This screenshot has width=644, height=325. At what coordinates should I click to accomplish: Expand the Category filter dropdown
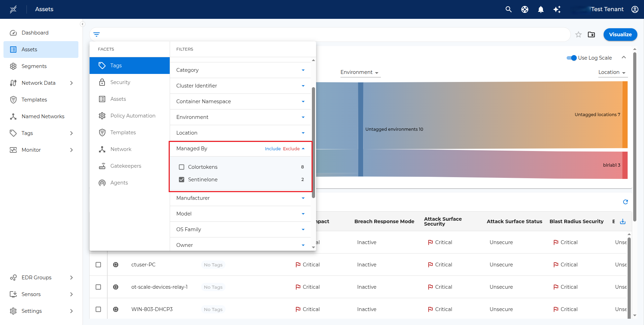(x=303, y=70)
